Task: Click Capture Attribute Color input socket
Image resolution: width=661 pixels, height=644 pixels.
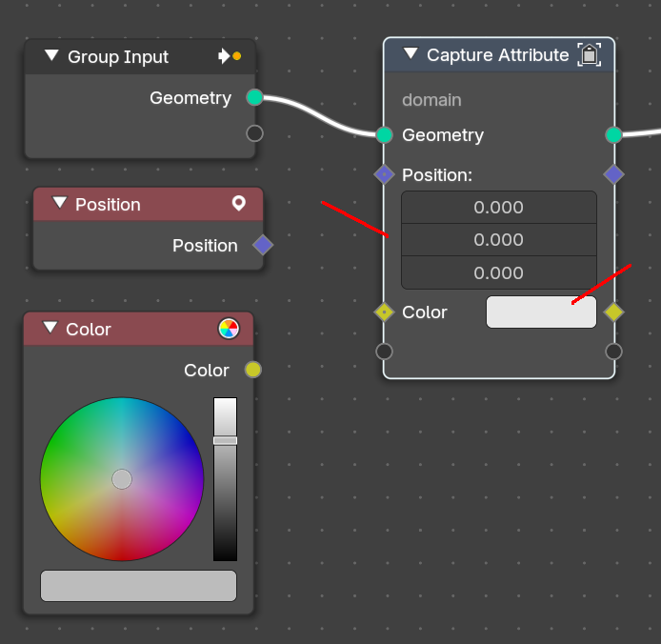Action: [384, 312]
